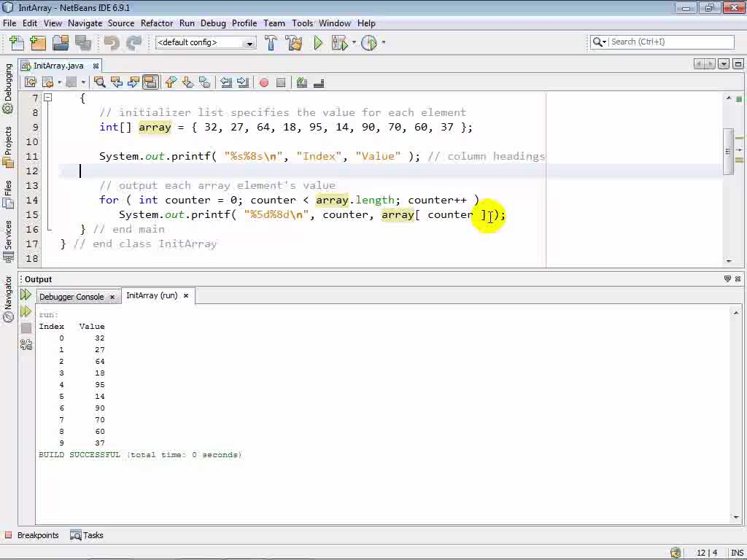747x560 pixels.
Task: Open the Refactor menu
Action: pyautogui.click(x=157, y=23)
